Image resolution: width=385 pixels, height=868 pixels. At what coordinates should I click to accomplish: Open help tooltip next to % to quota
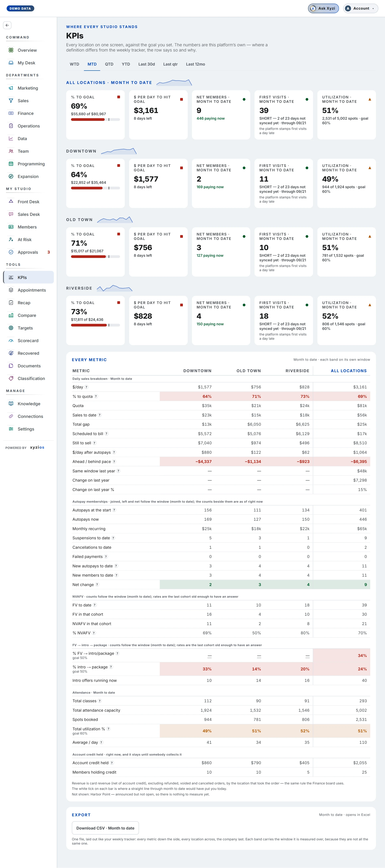[96, 396]
